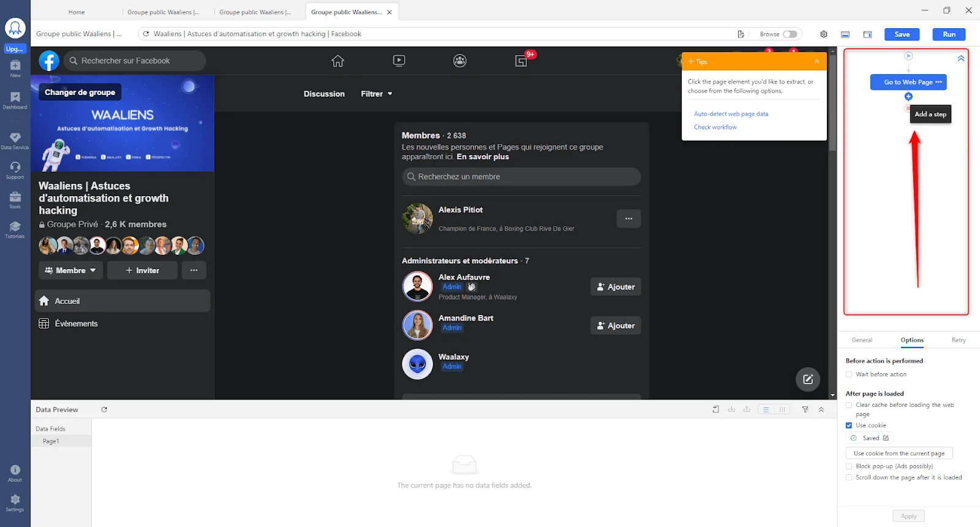Screen dimensions: 980x527
Task: Open the Filtrer dropdown
Action: [x=377, y=94]
